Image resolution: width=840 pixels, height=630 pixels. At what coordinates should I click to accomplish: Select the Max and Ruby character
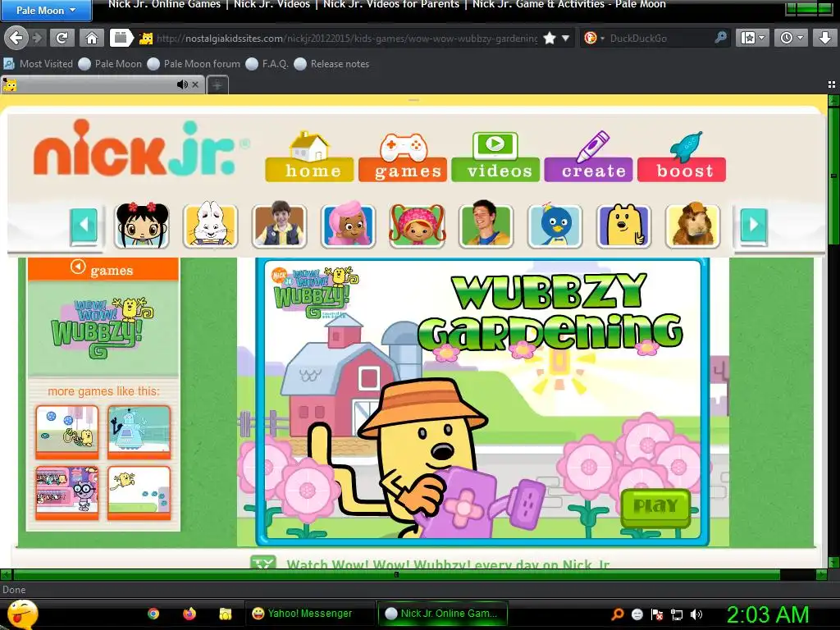211,226
